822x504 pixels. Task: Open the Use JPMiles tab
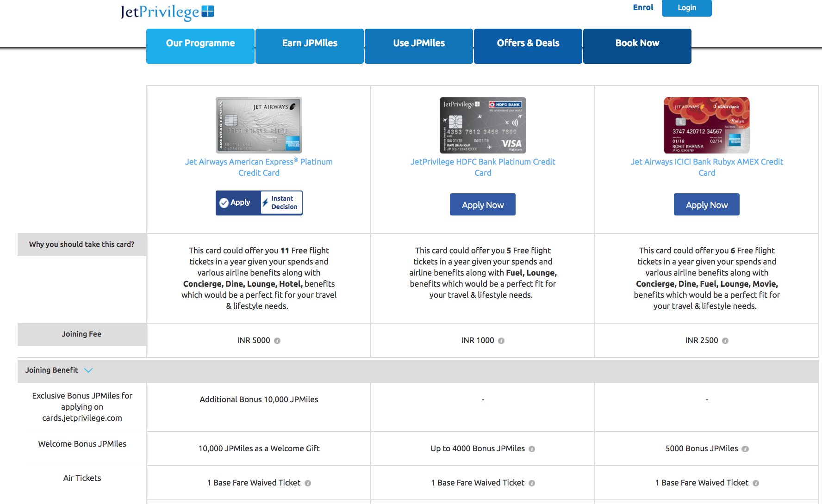pyautogui.click(x=419, y=46)
